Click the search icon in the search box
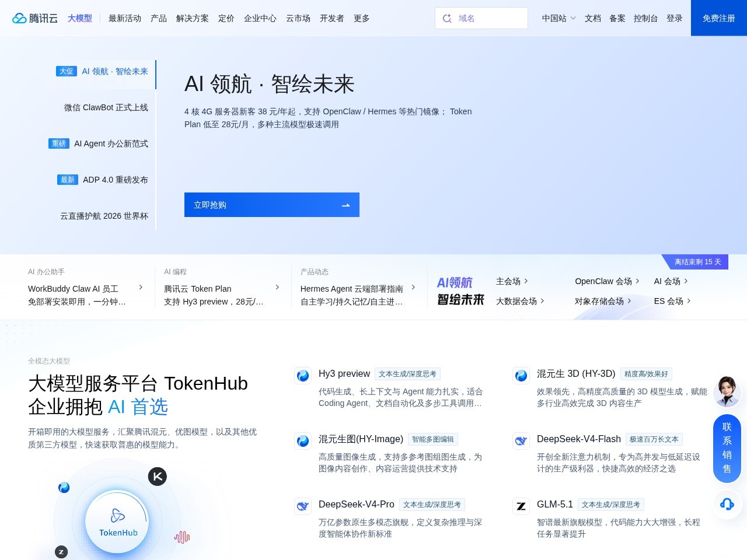 [447, 18]
